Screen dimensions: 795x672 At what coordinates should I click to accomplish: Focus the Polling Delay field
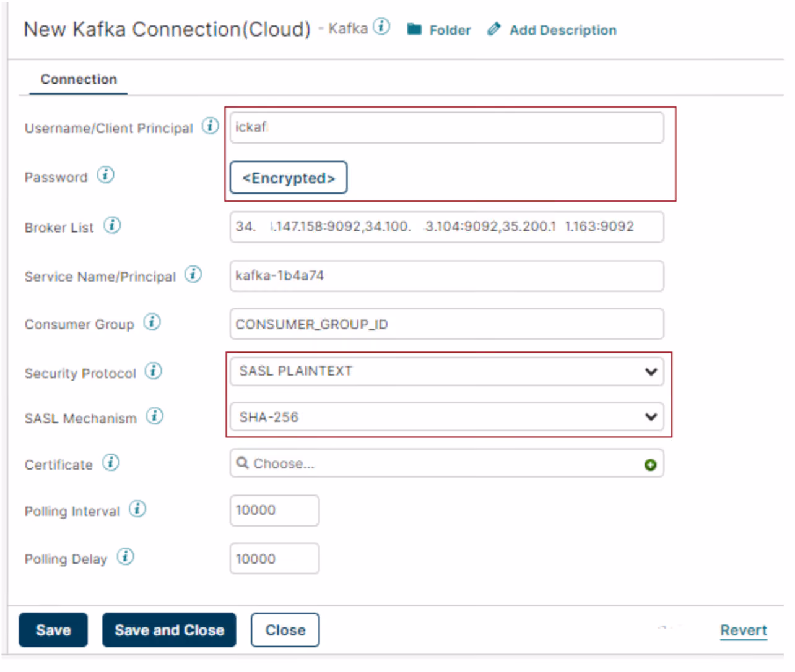274,559
